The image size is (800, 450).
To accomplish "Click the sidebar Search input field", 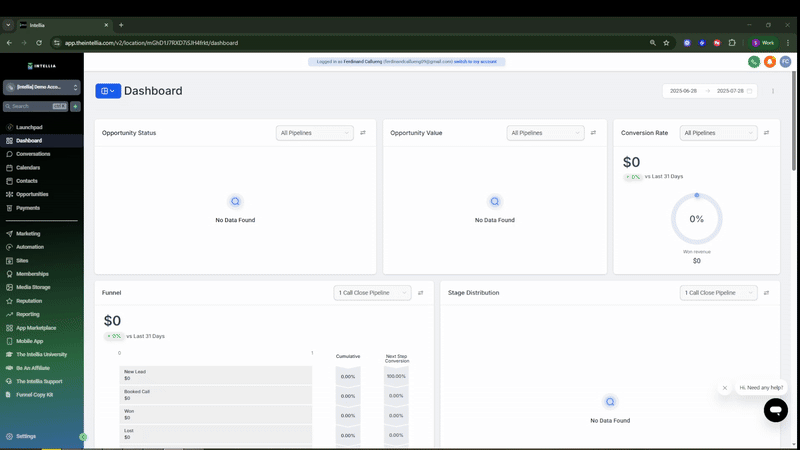I will point(36,106).
